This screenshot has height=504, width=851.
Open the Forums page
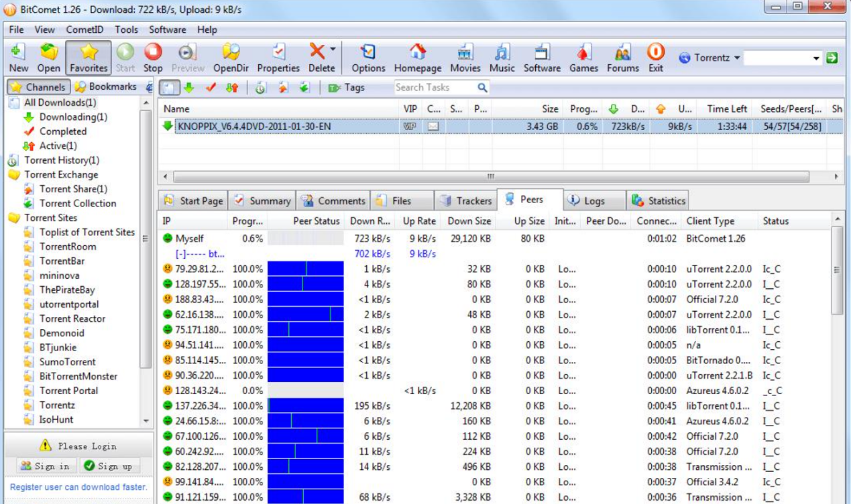click(623, 58)
